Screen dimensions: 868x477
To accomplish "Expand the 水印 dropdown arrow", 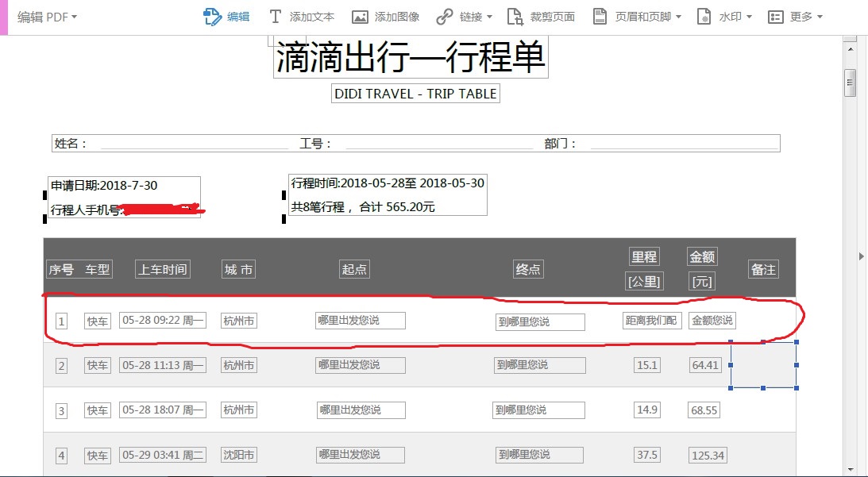I will tap(750, 17).
